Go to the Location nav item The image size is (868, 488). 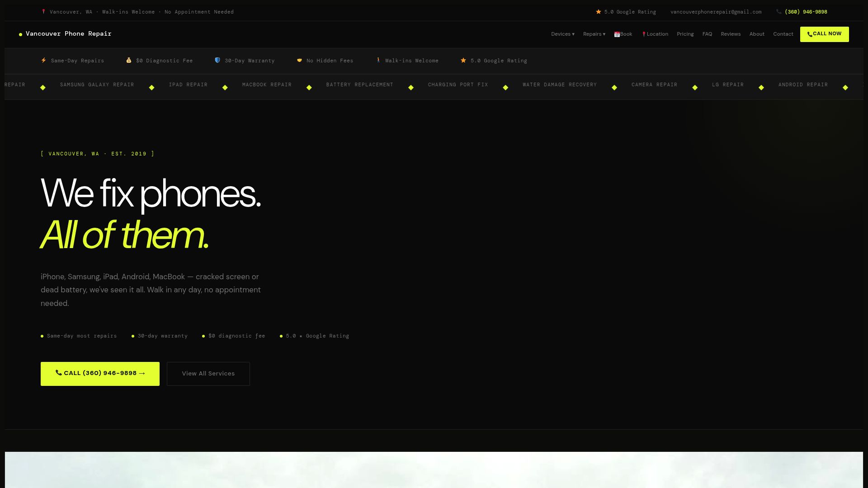(x=655, y=34)
